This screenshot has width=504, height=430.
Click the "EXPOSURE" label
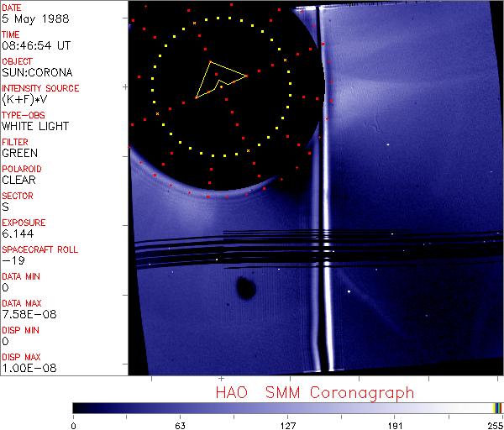[x=24, y=223]
